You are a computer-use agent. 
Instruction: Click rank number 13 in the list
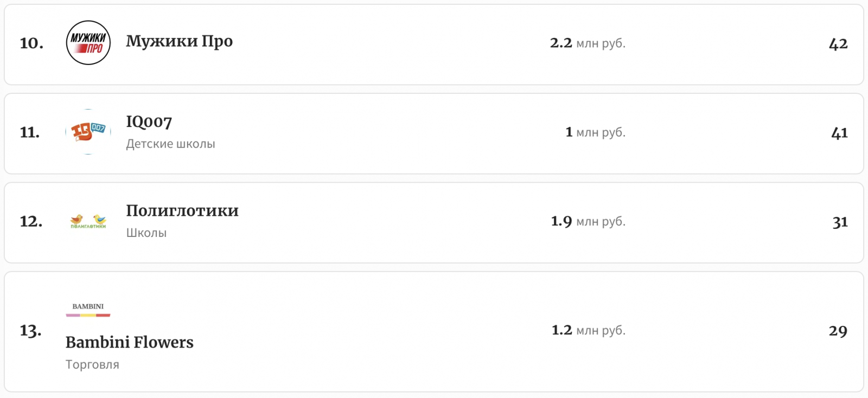tap(30, 330)
